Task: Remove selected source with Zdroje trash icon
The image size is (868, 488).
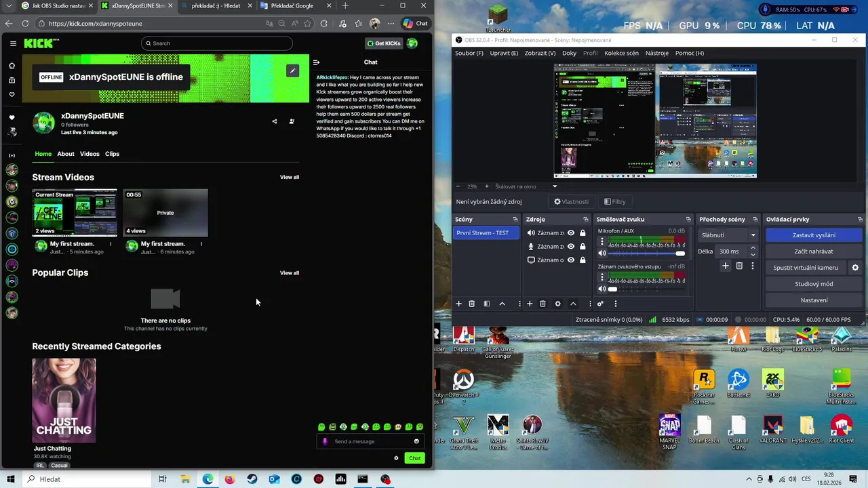Action: click(542, 304)
